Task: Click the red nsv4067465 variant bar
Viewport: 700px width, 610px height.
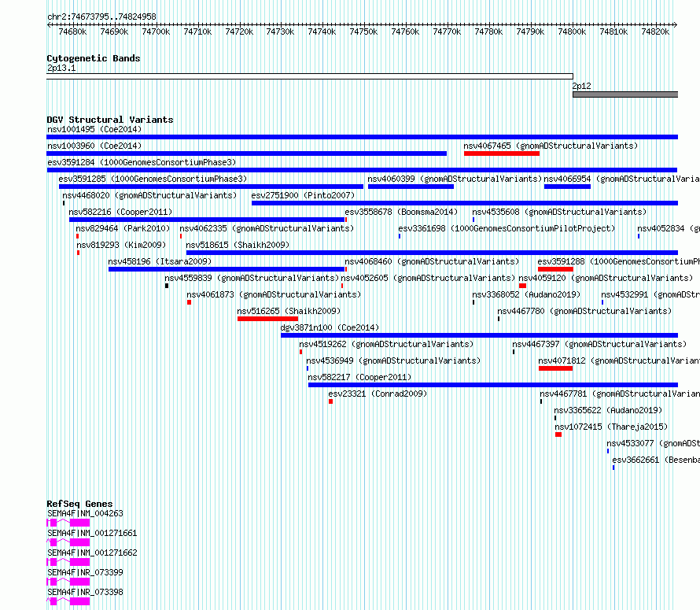Action: (502, 153)
